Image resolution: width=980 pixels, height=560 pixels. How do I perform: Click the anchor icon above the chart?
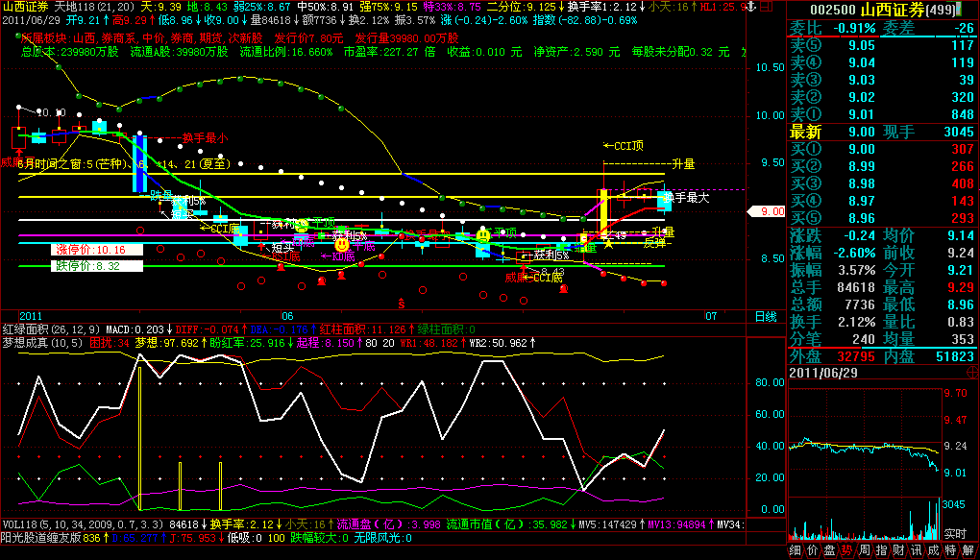point(752,7)
